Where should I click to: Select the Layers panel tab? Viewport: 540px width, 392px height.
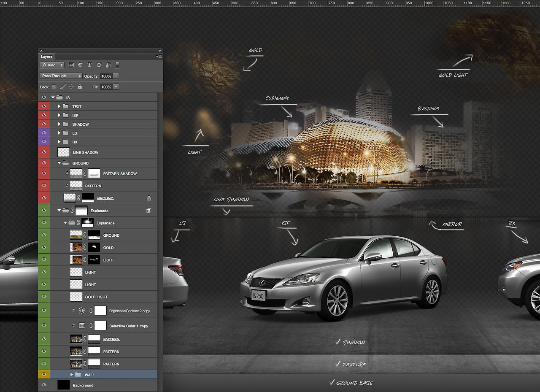pyautogui.click(x=46, y=57)
